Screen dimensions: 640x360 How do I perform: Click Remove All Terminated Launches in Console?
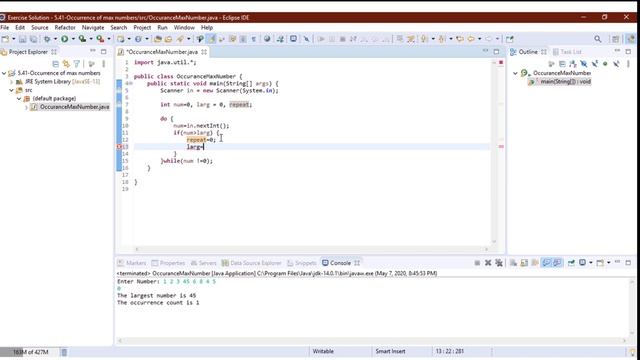499,263
